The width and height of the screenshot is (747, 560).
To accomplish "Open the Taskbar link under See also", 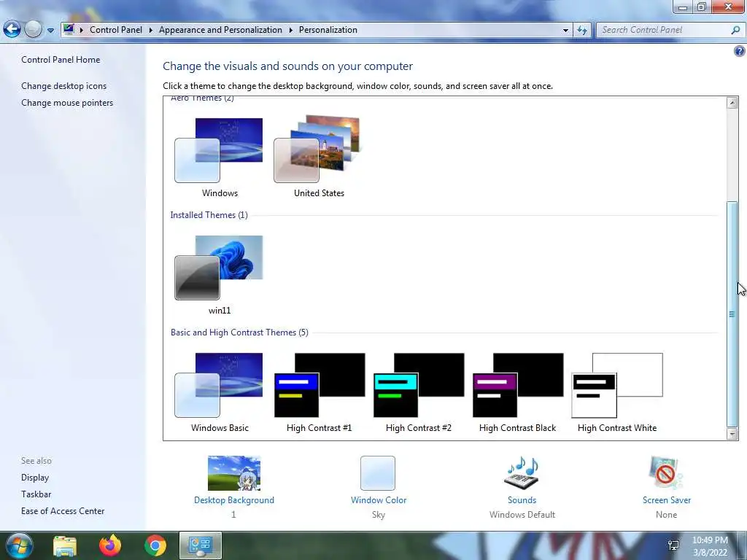I will 36,494.
